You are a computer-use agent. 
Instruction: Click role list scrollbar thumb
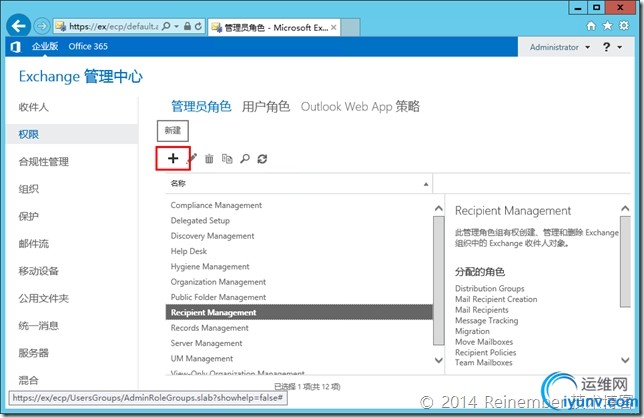(x=439, y=281)
